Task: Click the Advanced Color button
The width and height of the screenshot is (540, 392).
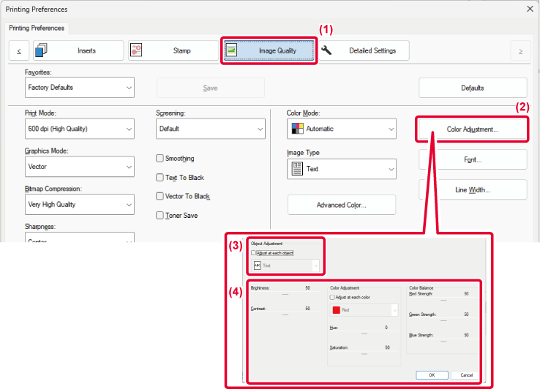Action: tap(341, 206)
